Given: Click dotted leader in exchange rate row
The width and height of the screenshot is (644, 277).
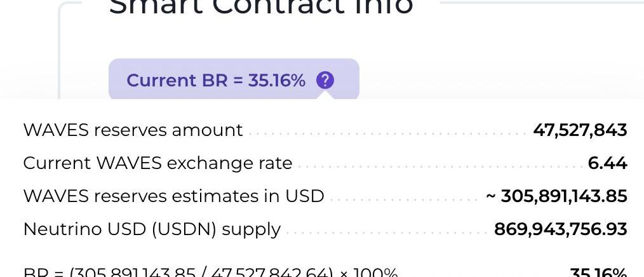Looking at the screenshot, I should [x=438, y=167].
